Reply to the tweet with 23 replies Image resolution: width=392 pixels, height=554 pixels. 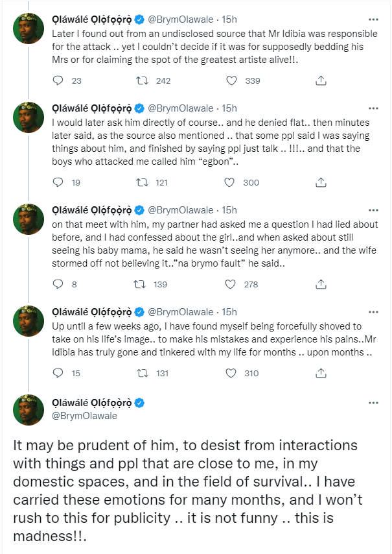(x=58, y=81)
